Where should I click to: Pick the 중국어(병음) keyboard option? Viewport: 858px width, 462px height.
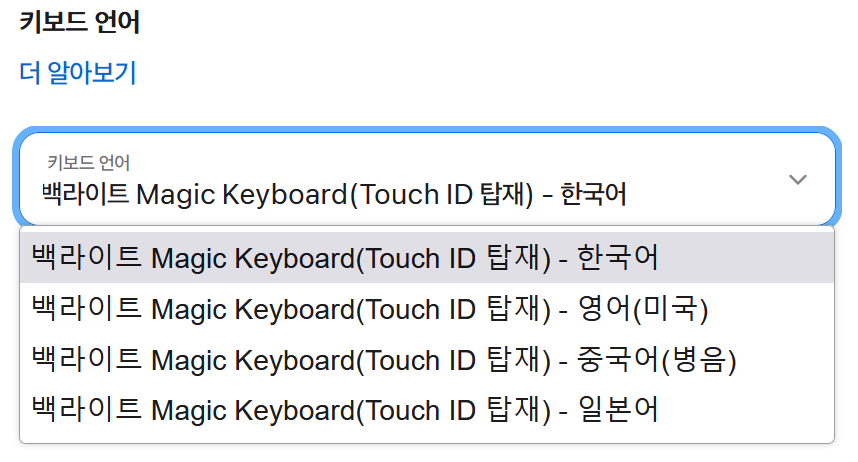click(x=427, y=359)
